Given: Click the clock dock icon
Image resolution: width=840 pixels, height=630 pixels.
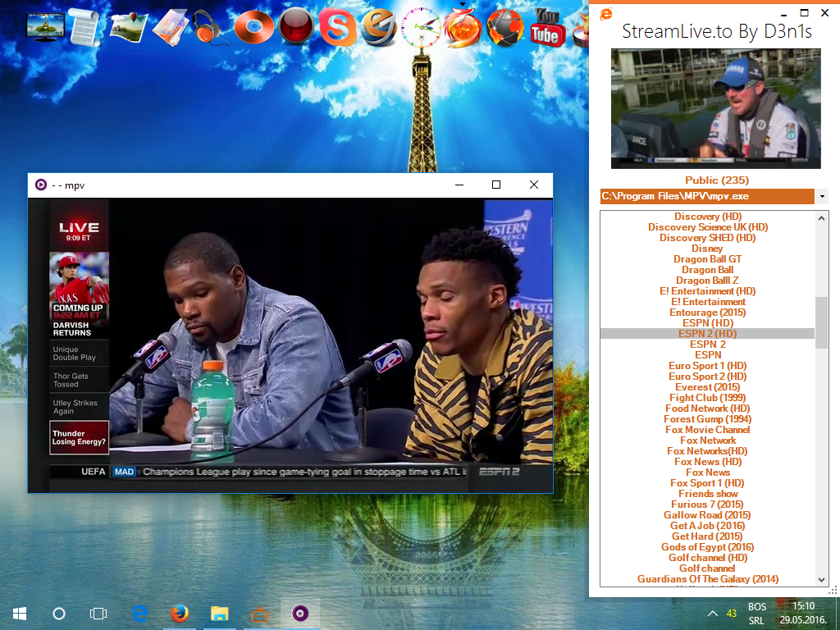Looking at the screenshot, I should coord(421,27).
